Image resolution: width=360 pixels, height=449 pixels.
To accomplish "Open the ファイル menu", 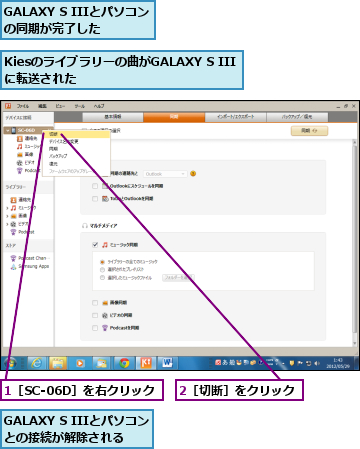I will 23,106.
